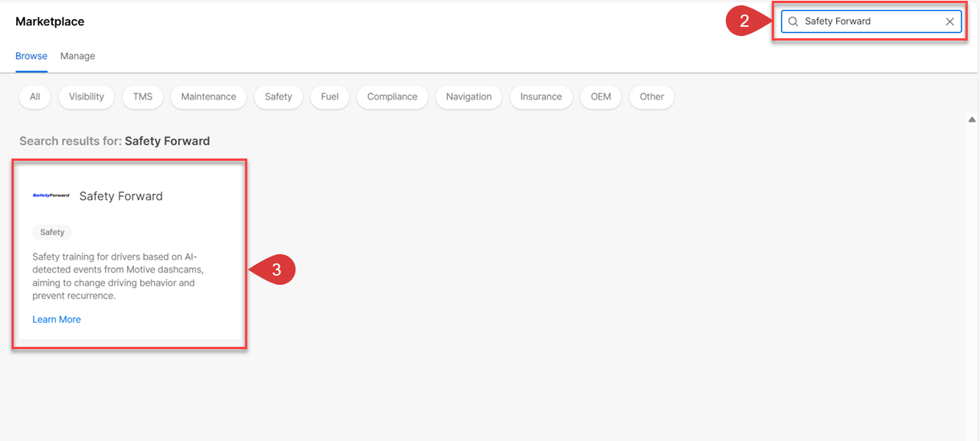Click the Safety Forward description text
The width and height of the screenshot is (980, 441).
(x=119, y=276)
